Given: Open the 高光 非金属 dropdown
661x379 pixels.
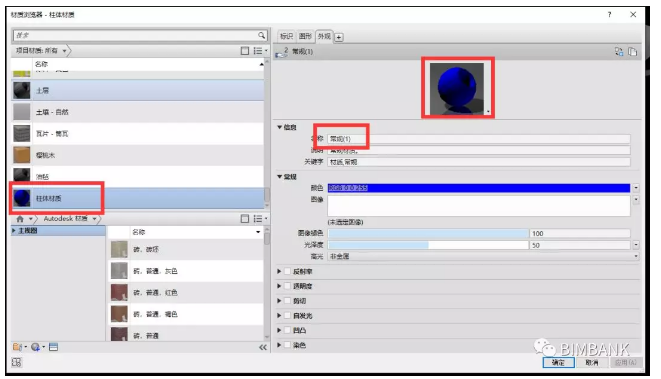Looking at the screenshot, I should tap(483, 256).
